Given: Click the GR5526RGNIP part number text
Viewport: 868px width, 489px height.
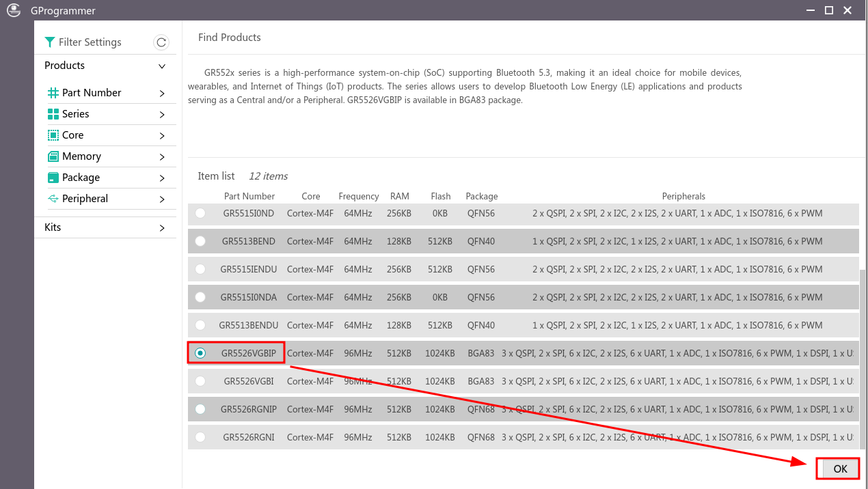Looking at the screenshot, I should click(x=249, y=409).
